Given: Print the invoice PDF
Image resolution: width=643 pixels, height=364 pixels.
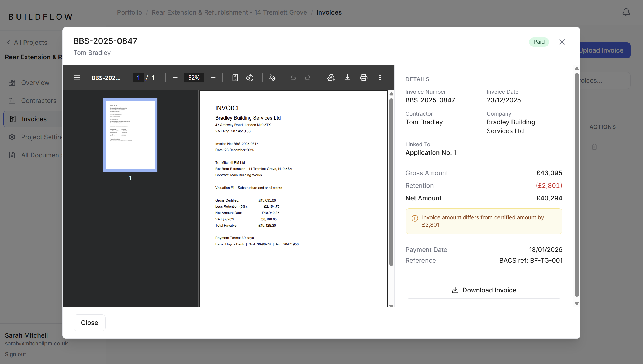Looking at the screenshot, I should (364, 78).
